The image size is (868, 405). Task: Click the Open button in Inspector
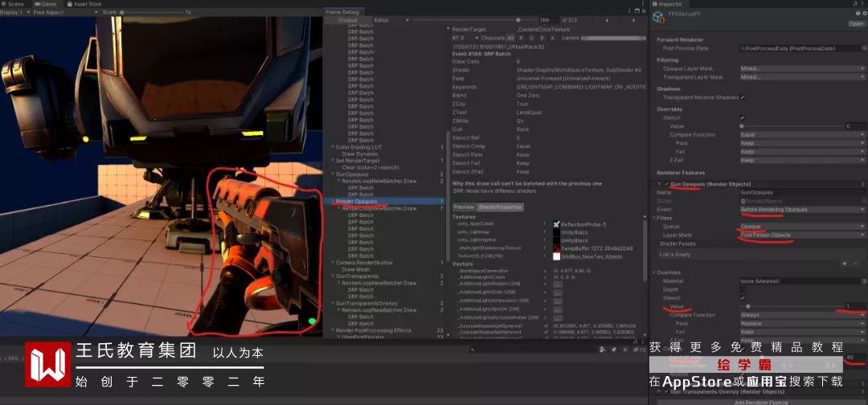coord(856,24)
